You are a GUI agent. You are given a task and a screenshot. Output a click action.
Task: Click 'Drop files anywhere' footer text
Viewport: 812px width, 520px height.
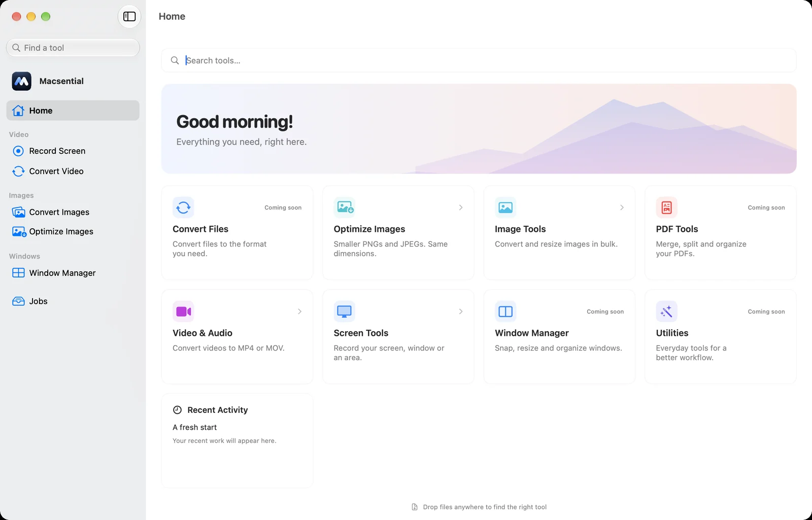(x=485, y=507)
